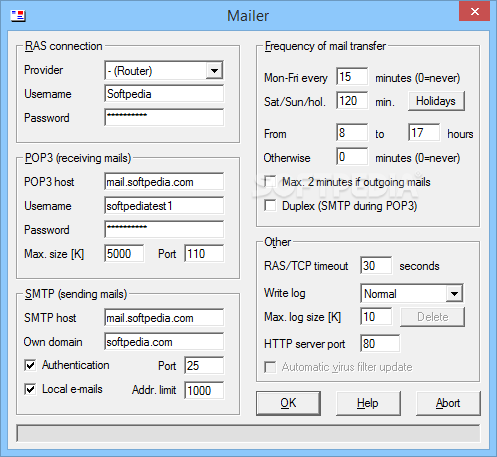Click the Abort button

pos(448,403)
